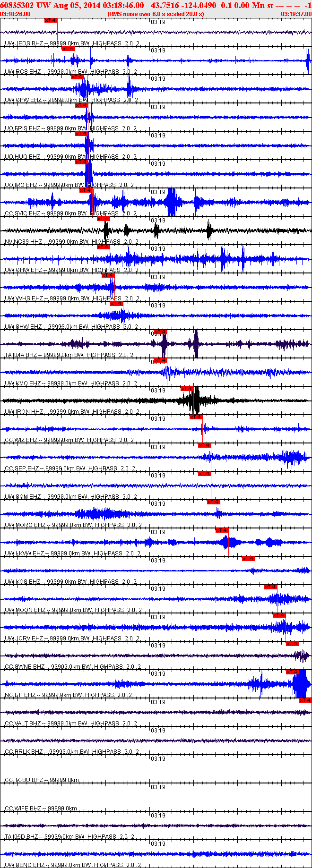Viewport: 312px width, 868px height.
Task: Click the 'CC WIFE BHZ' station label
Action: [23, 808]
